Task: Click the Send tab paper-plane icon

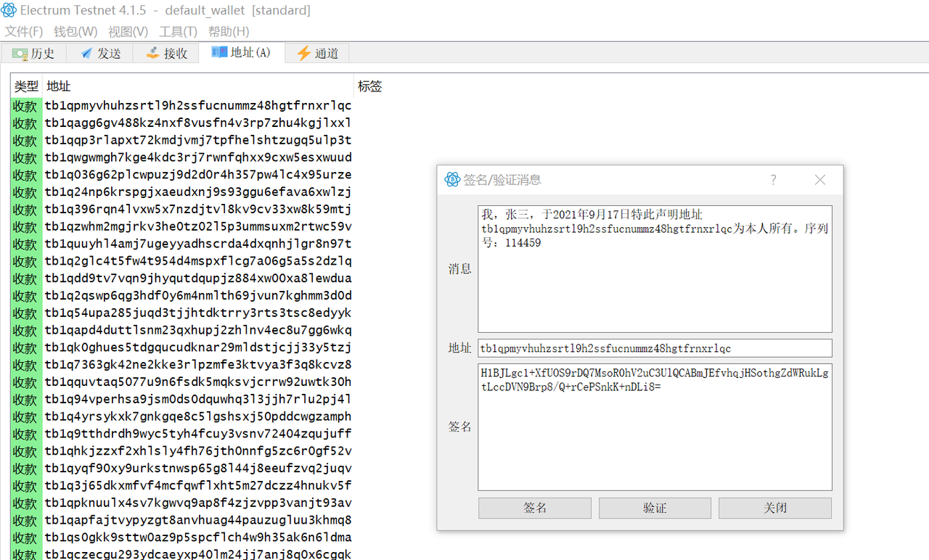Action: coord(86,54)
